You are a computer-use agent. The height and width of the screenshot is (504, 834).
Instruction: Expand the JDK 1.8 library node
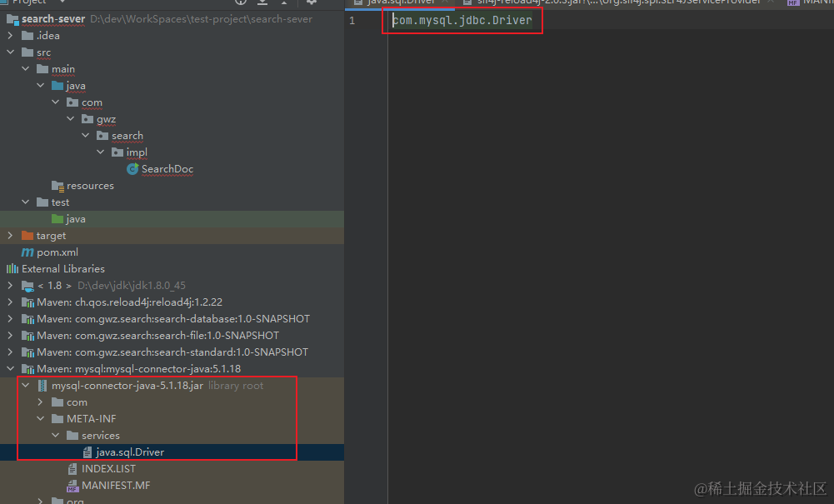[x=10, y=286]
